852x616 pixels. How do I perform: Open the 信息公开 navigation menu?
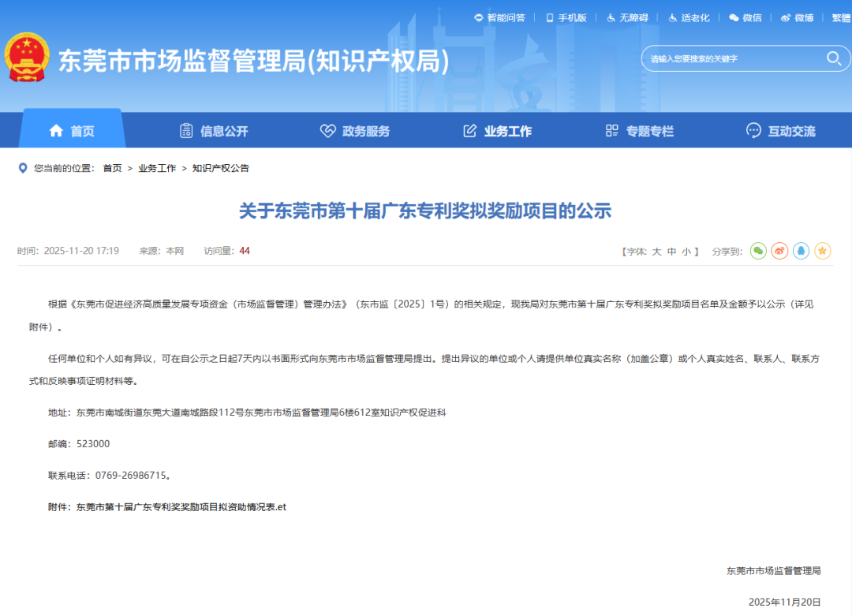click(214, 131)
